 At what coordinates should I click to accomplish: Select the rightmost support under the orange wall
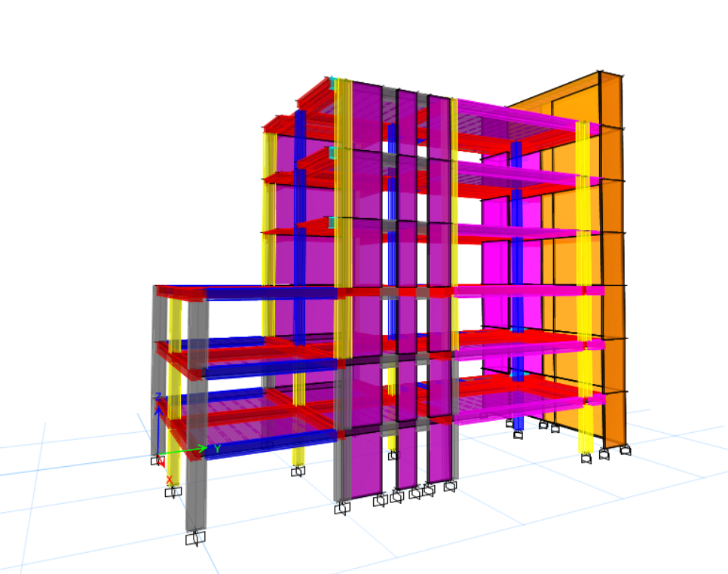point(625,450)
